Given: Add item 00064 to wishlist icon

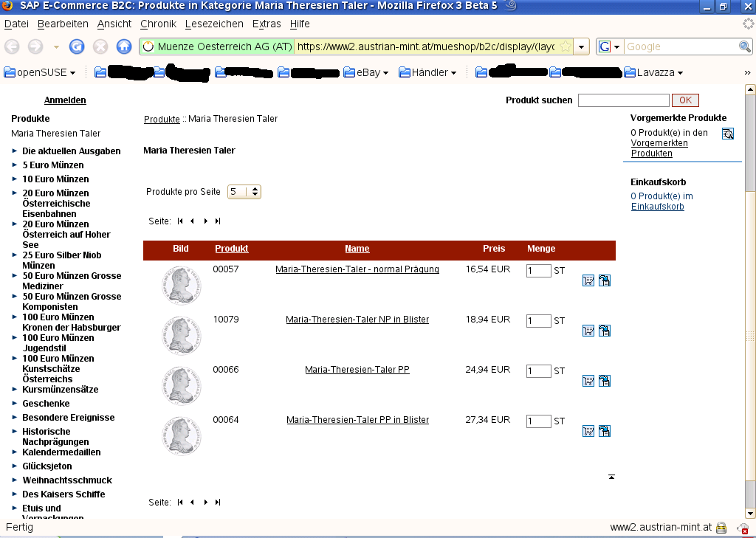Looking at the screenshot, I should tap(605, 431).
